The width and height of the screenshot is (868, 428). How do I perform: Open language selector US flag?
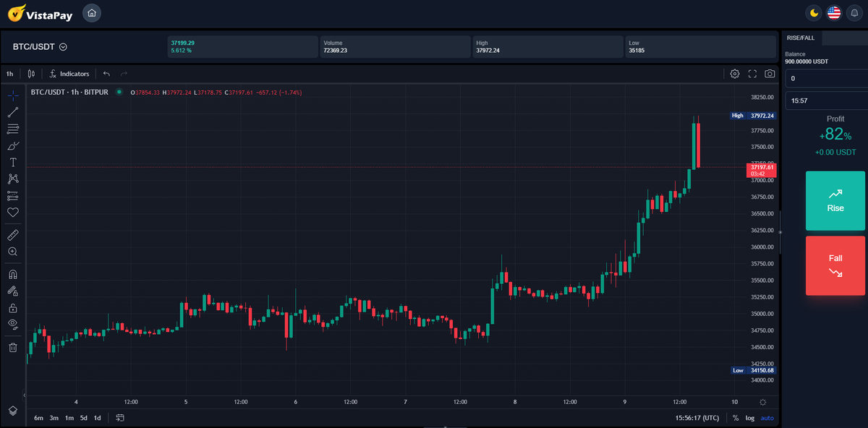click(x=834, y=12)
